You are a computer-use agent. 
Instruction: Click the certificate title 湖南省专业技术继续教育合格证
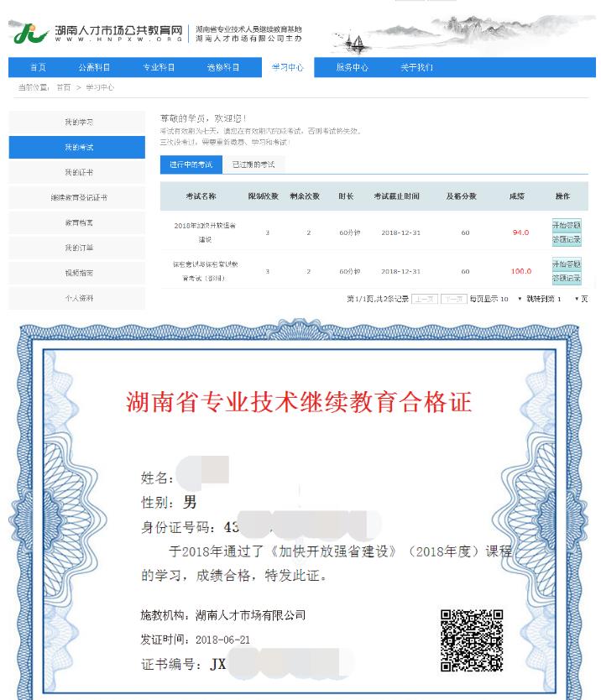[x=299, y=402]
